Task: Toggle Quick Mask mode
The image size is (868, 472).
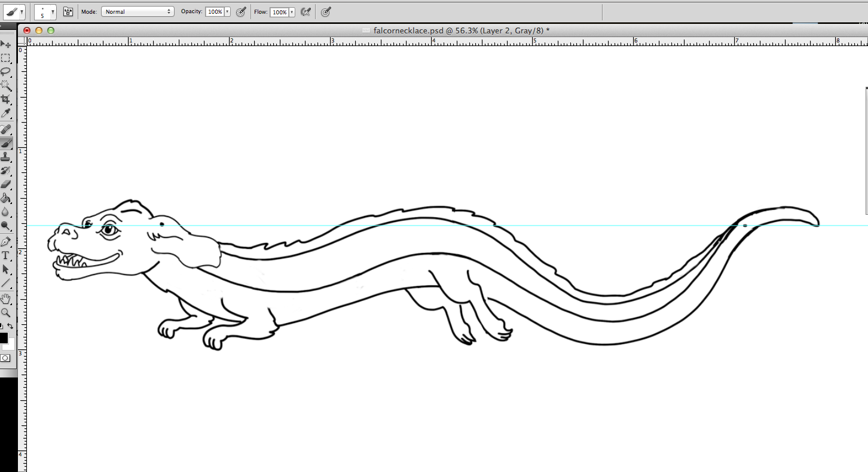Action: 5,358
